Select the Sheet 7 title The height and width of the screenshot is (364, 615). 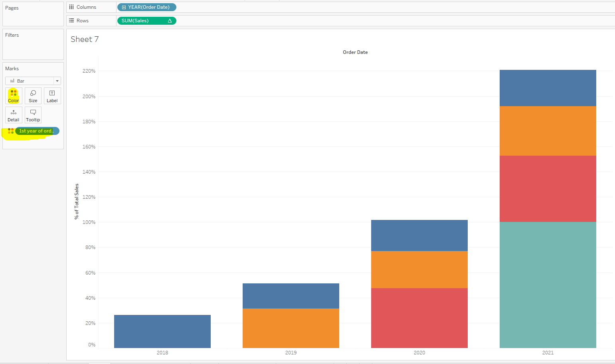click(x=85, y=39)
